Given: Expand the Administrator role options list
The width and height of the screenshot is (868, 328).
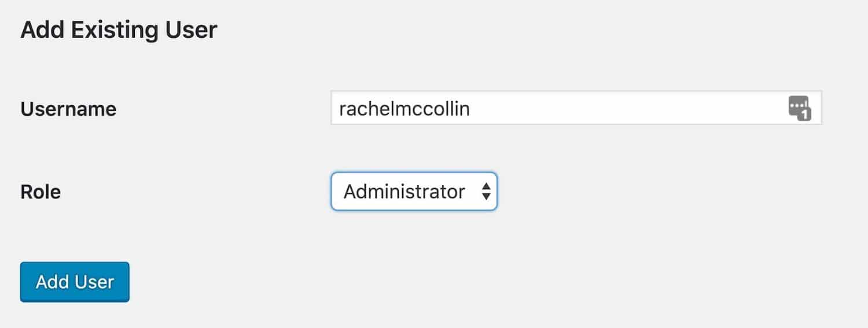Looking at the screenshot, I should pos(414,191).
